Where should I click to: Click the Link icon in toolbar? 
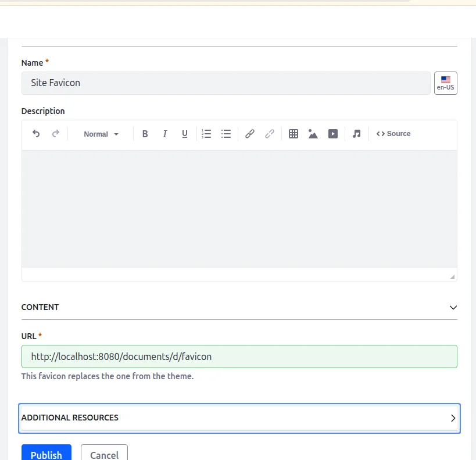pyautogui.click(x=250, y=134)
